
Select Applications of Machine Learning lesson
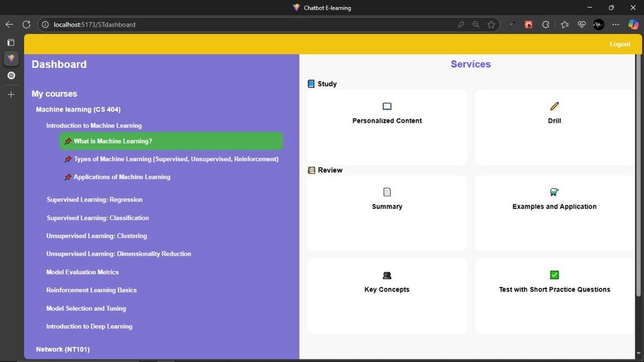point(121,178)
